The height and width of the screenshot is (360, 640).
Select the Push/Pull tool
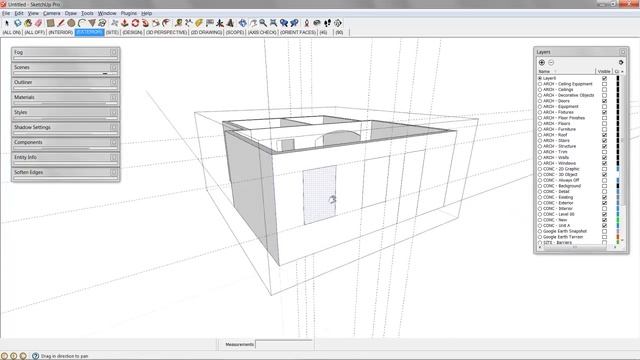(124, 23)
